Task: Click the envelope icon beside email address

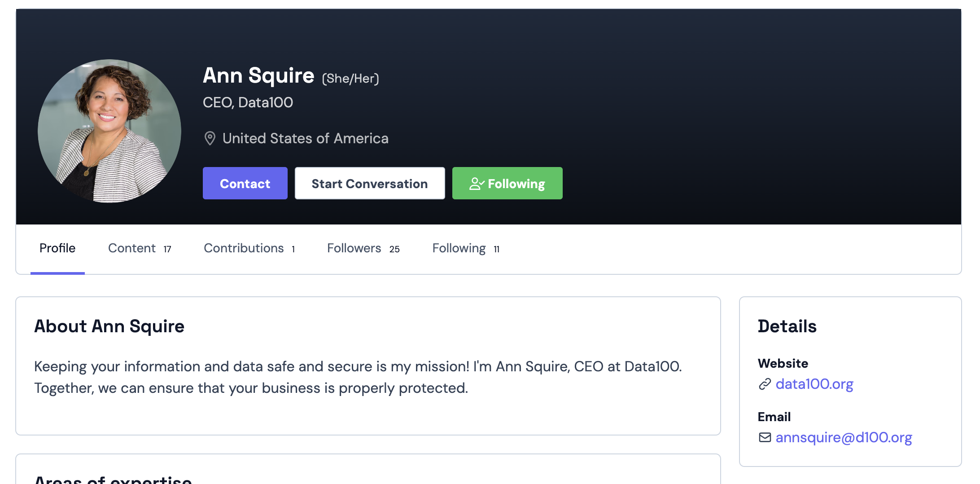Action: pyautogui.click(x=765, y=437)
